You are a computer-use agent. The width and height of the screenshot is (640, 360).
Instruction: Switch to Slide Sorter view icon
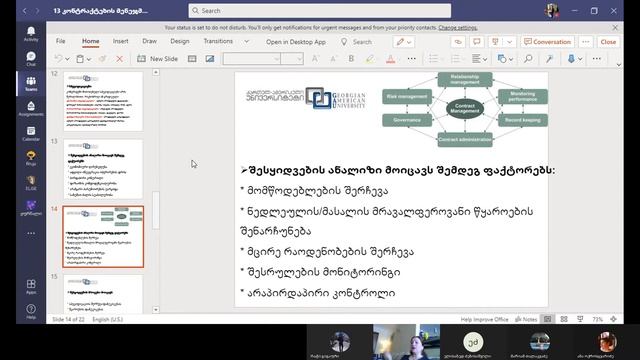(564, 319)
